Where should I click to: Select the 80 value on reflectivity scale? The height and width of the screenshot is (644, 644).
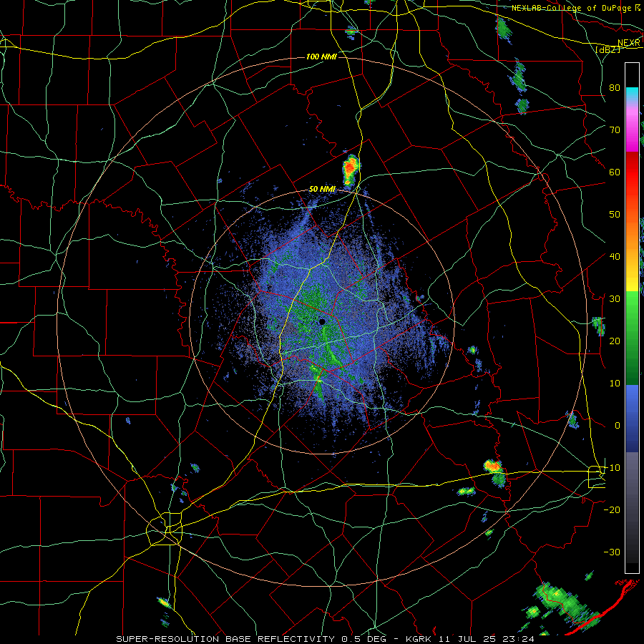[x=615, y=87]
